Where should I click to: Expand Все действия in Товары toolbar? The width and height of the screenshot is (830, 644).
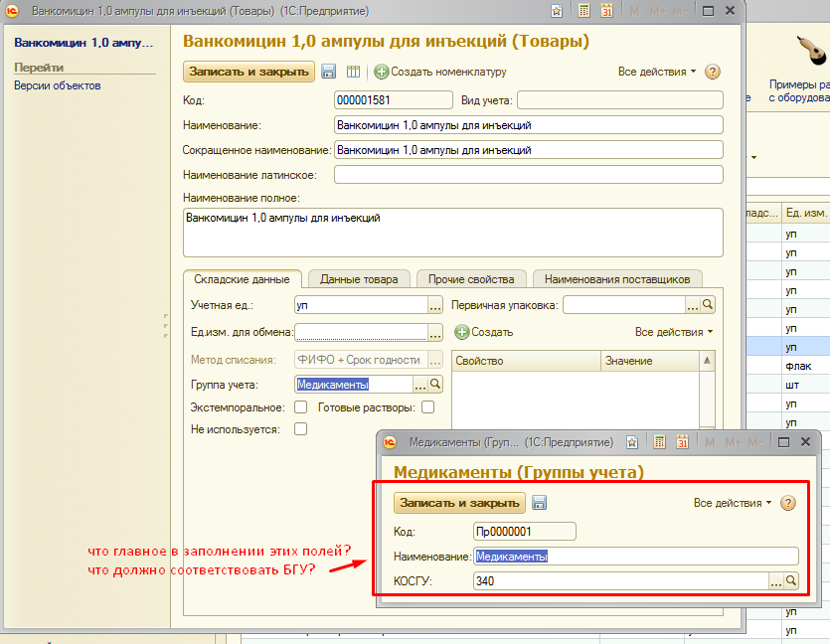click(x=657, y=72)
